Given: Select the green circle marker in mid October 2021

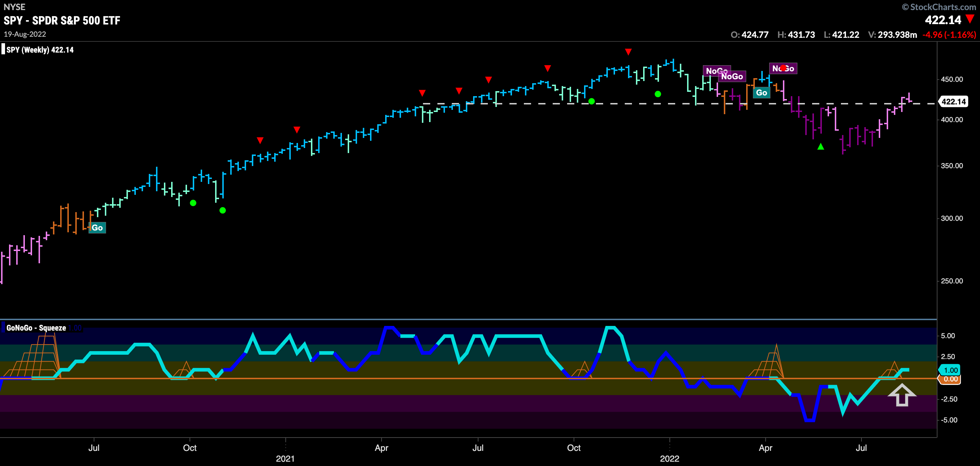Looking at the screenshot, I should (x=591, y=101).
